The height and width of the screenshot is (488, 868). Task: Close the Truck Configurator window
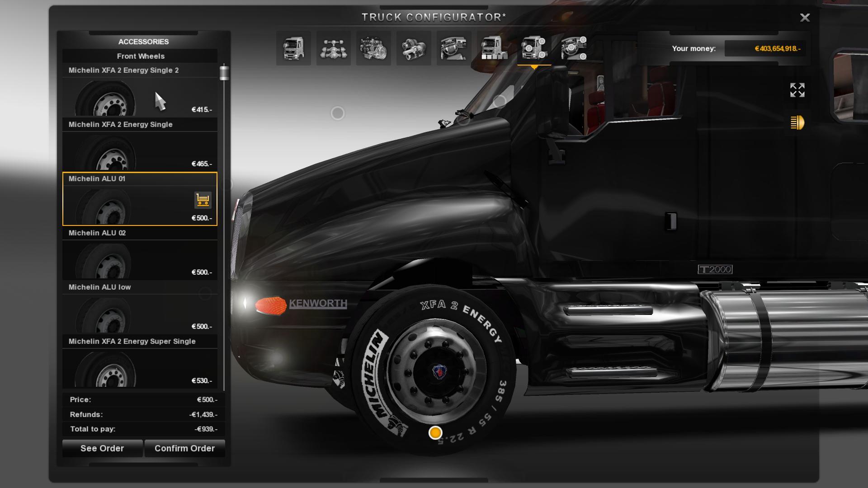(805, 18)
